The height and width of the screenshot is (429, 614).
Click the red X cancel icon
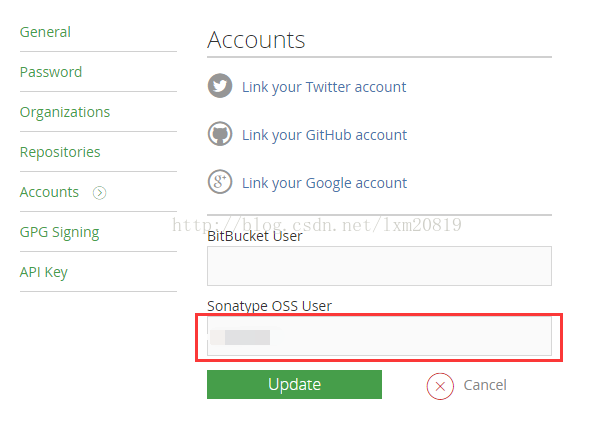pos(440,386)
